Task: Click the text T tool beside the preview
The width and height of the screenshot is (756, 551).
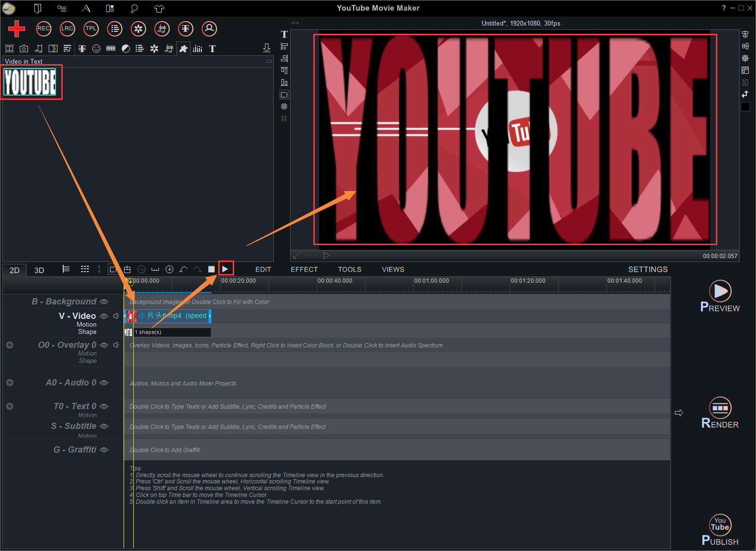Action: click(284, 34)
